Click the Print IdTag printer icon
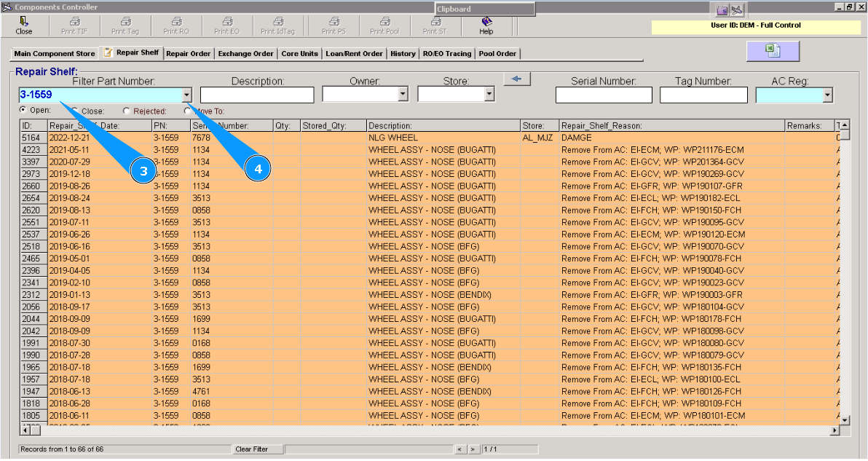The width and height of the screenshot is (868, 461). [278, 22]
